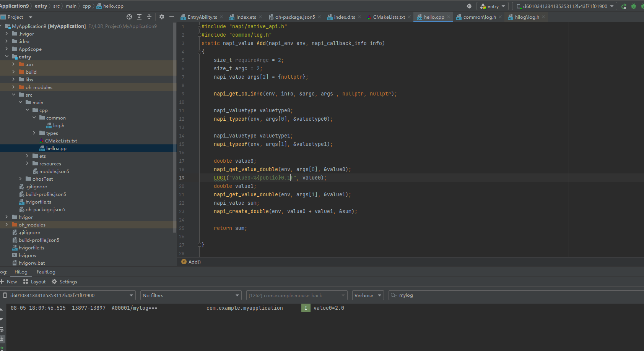Click the New plus icon in HiLog toolbar
The width and height of the screenshot is (644, 351).
click(2, 281)
